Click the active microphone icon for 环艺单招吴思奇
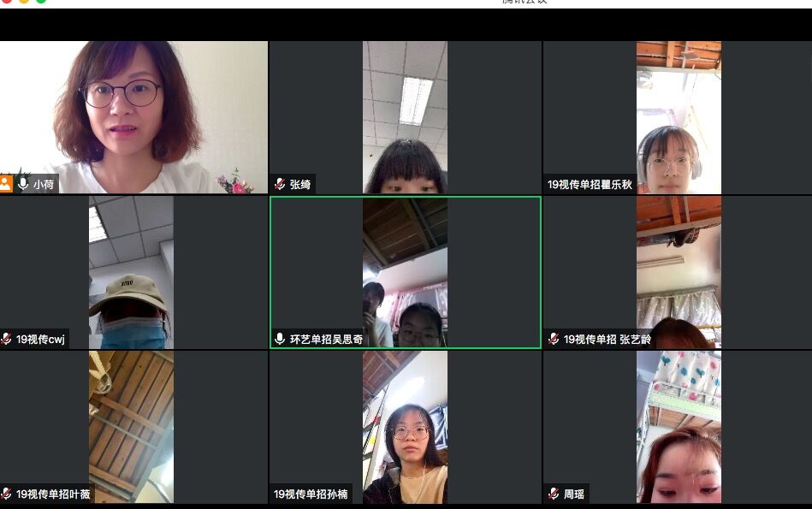The height and width of the screenshot is (509, 812). [x=280, y=339]
